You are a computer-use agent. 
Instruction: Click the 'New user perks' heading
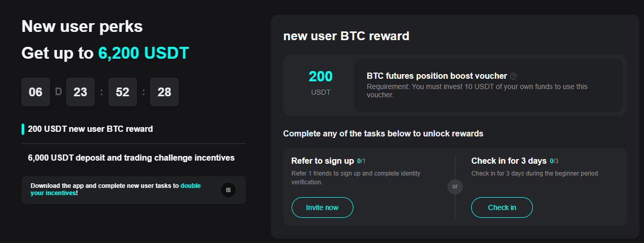click(x=82, y=26)
